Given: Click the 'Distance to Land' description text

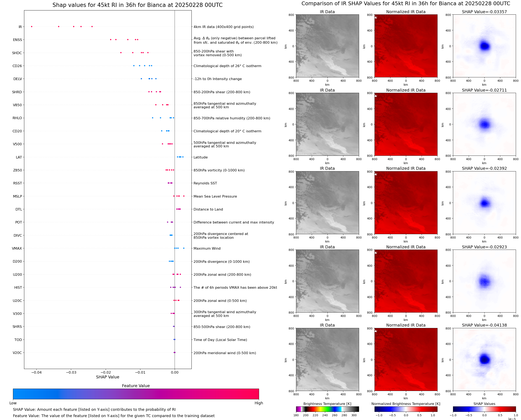Looking at the screenshot, I should (208, 209).
